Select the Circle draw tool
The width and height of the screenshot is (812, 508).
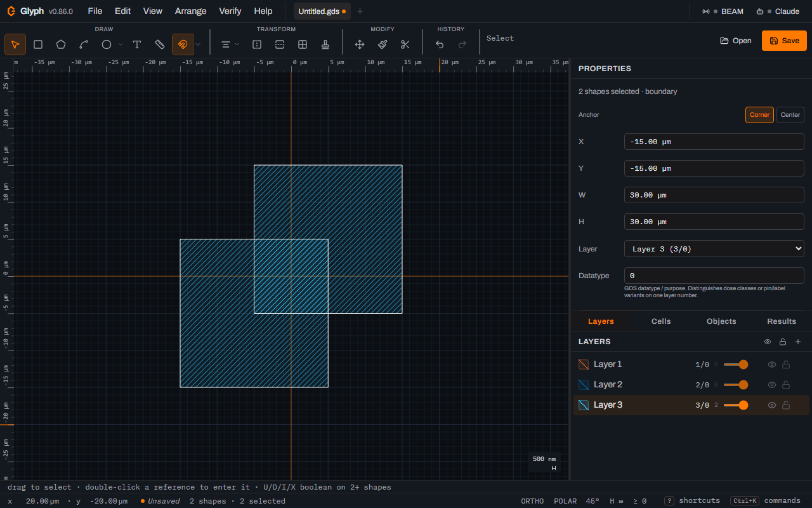tap(107, 44)
